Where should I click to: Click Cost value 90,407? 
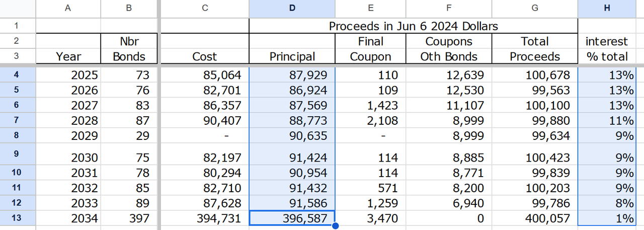tap(204, 121)
